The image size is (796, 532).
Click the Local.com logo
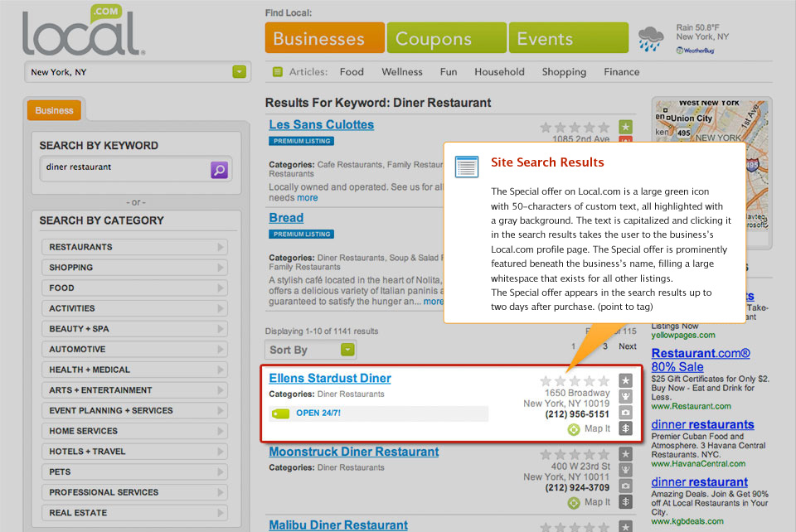click(84, 31)
